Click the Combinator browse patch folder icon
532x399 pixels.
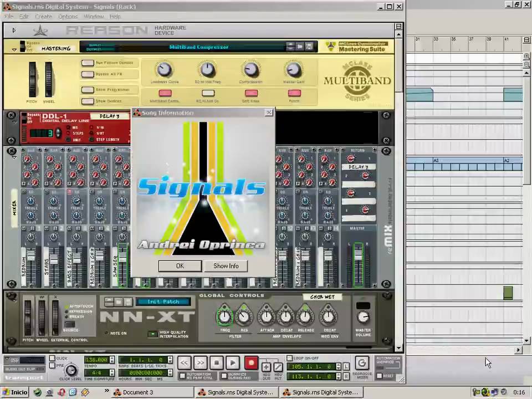[x=300, y=46]
